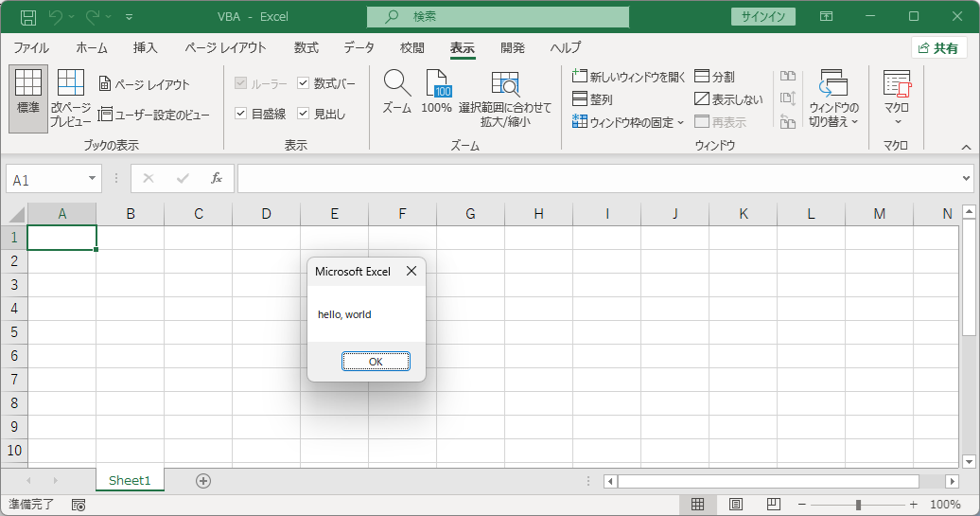Switch to the ホーム tab

point(92,47)
